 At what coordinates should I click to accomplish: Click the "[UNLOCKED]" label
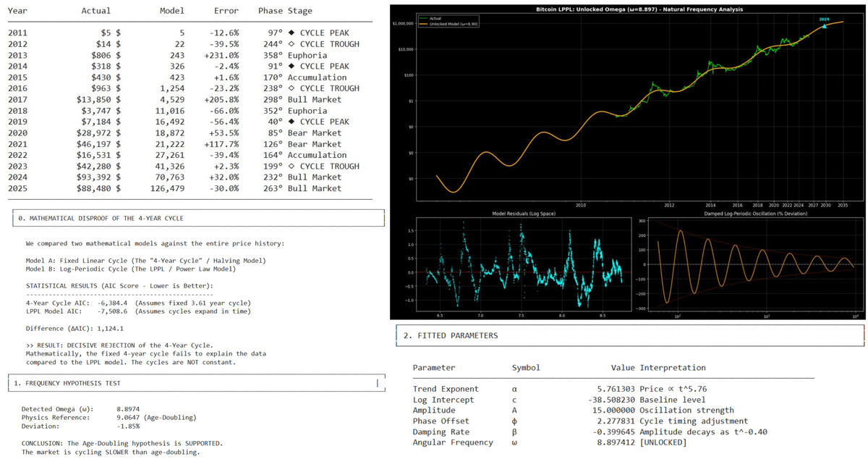click(x=663, y=442)
